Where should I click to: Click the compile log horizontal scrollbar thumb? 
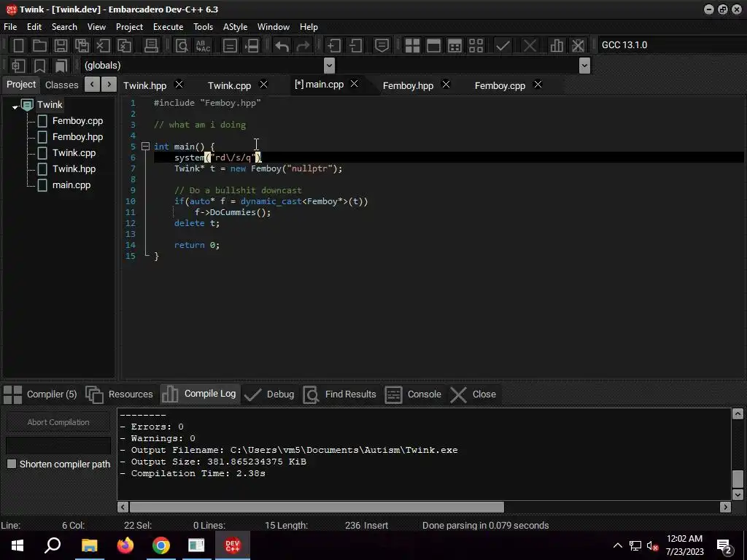point(317,507)
